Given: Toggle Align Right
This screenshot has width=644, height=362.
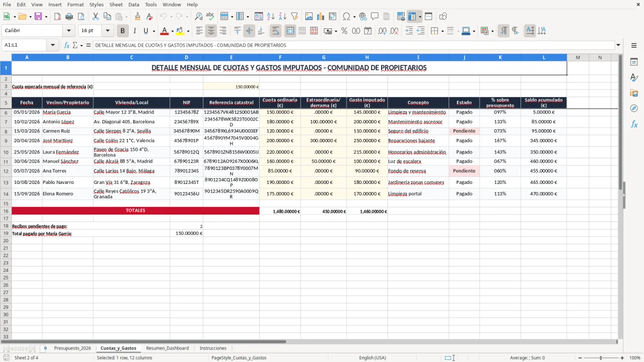Looking at the screenshot, I should click(x=223, y=31).
